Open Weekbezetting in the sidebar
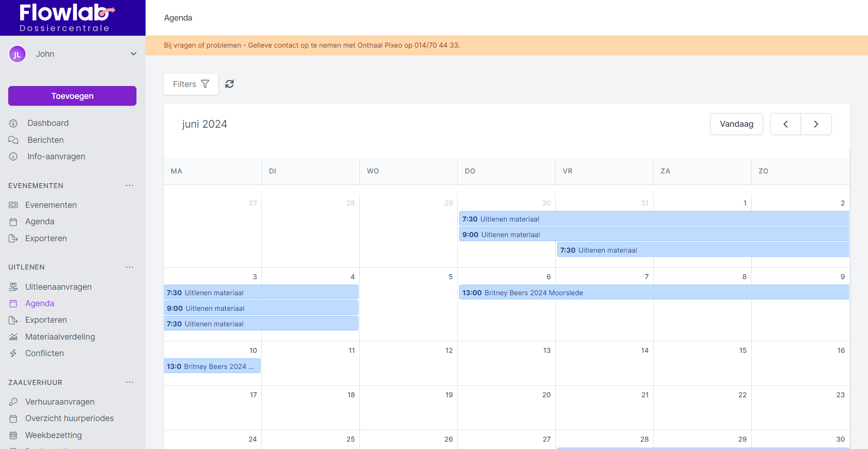Viewport: 868px width, 449px height. (53, 435)
